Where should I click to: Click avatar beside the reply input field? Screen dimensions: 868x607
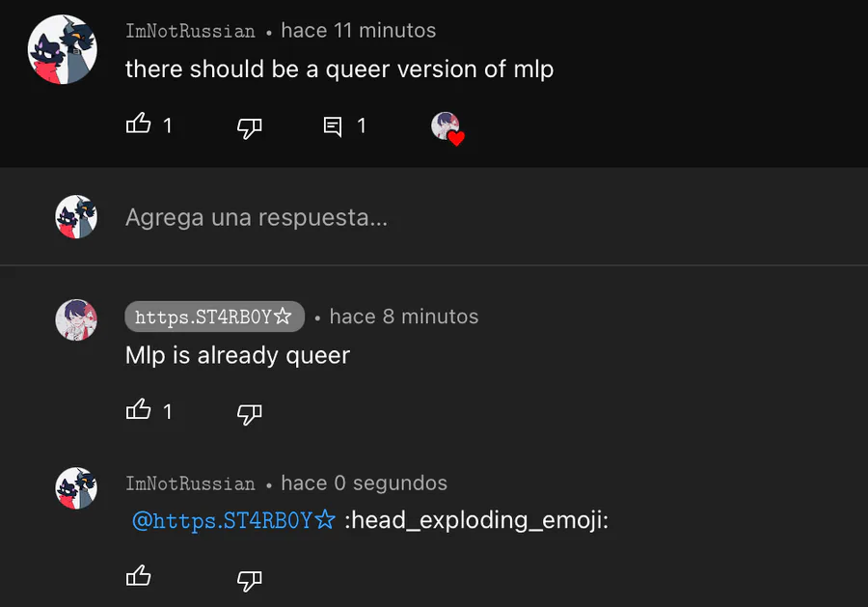(x=76, y=216)
